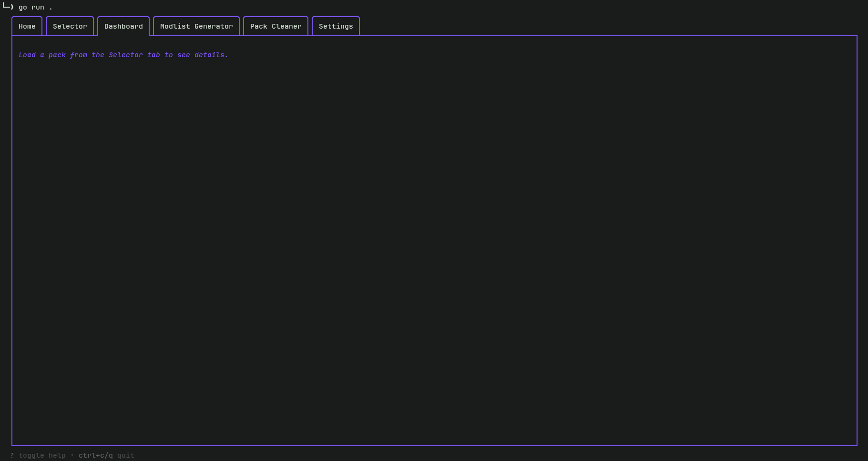Click the 'quit' label in the footer
Image resolution: width=868 pixels, height=461 pixels.
tap(125, 455)
